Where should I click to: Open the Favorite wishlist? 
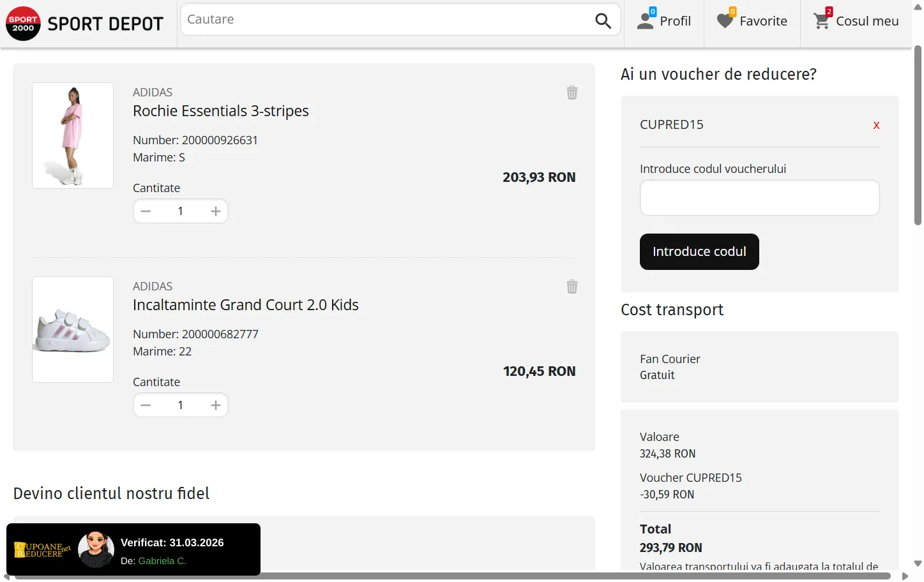pyautogui.click(x=752, y=21)
